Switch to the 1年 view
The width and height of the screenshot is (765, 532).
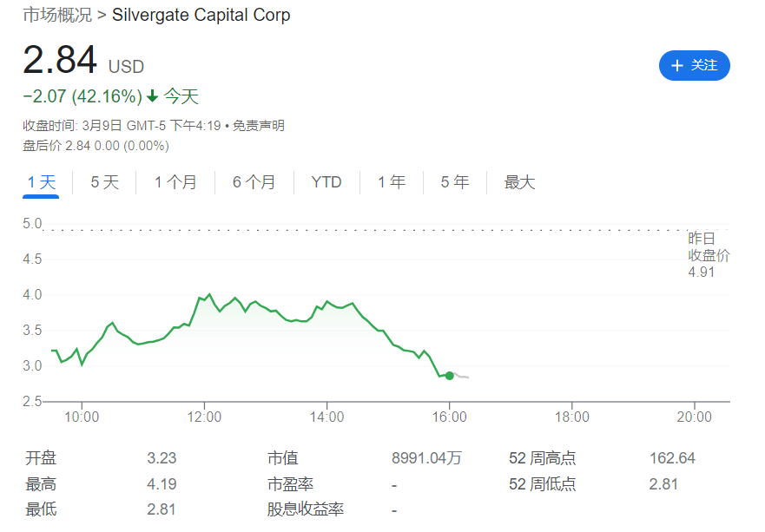[391, 182]
